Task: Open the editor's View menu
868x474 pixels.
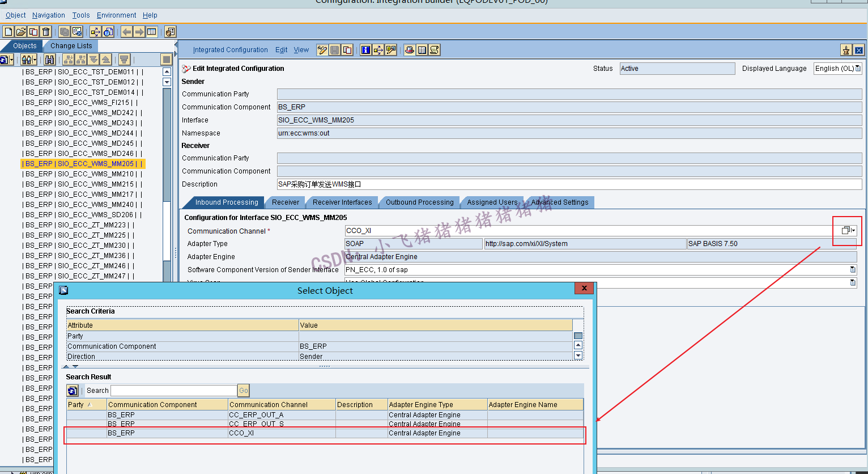Action: pyautogui.click(x=301, y=50)
